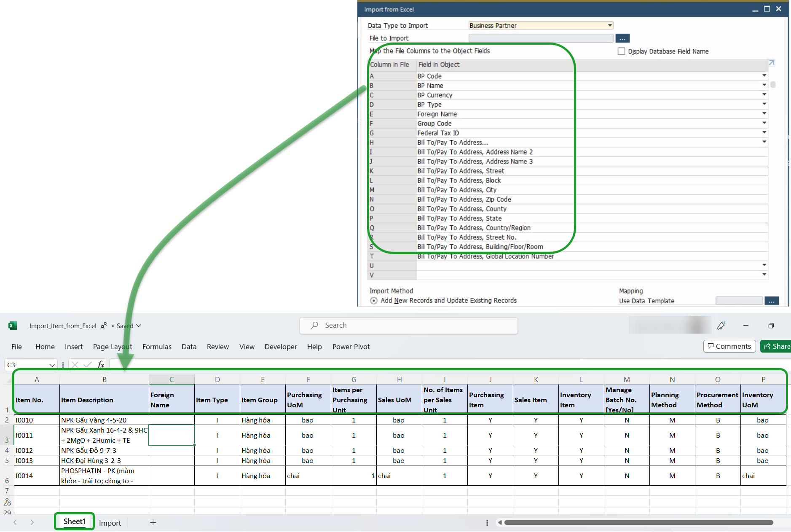Click the Enter checkmark icon in formula bar

[x=88, y=365]
